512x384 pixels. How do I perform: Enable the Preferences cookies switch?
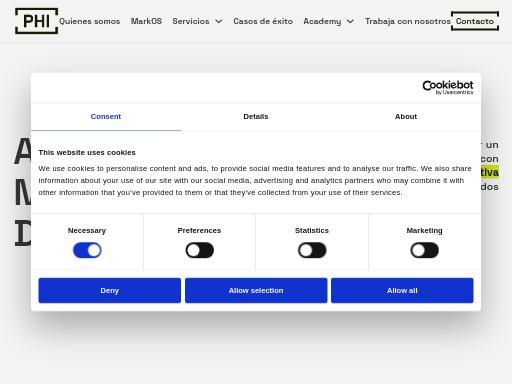(x=199, y=250)
